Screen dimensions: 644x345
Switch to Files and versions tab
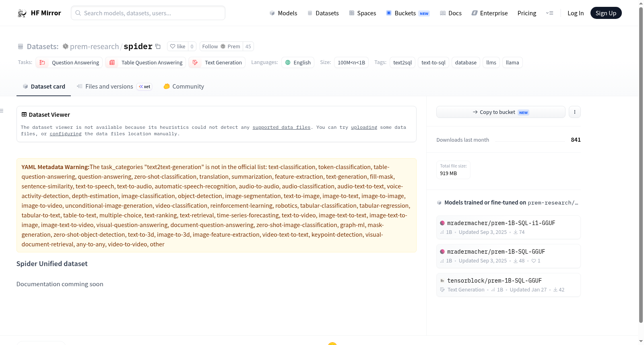point(114,87)
